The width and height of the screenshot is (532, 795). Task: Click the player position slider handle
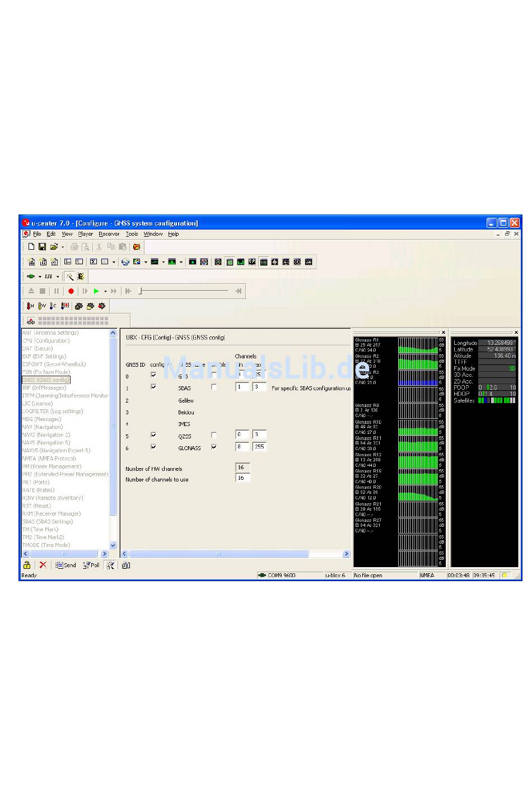141,291
